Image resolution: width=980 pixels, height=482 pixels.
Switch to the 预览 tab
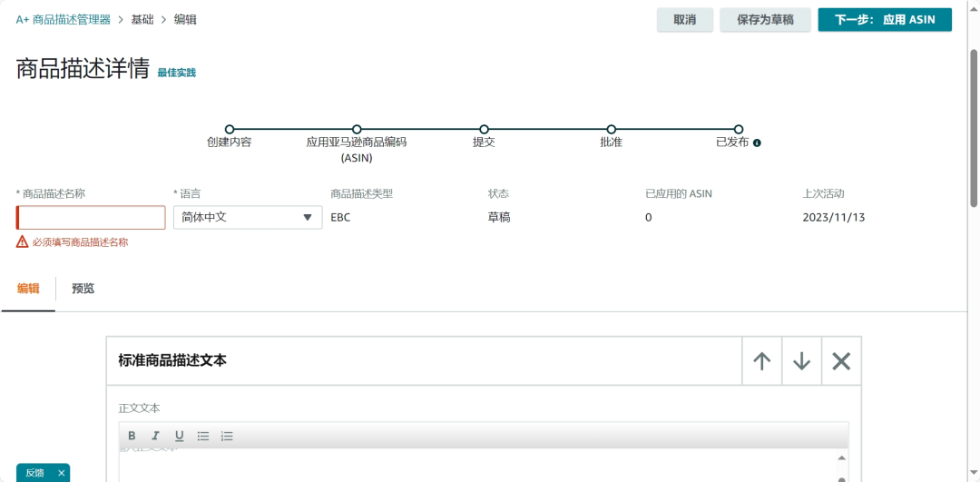(83, 289)
